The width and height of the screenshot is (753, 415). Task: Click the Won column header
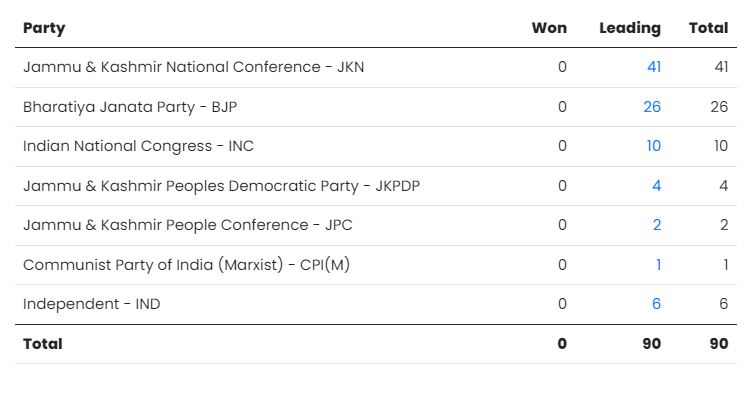pos(549,28)
